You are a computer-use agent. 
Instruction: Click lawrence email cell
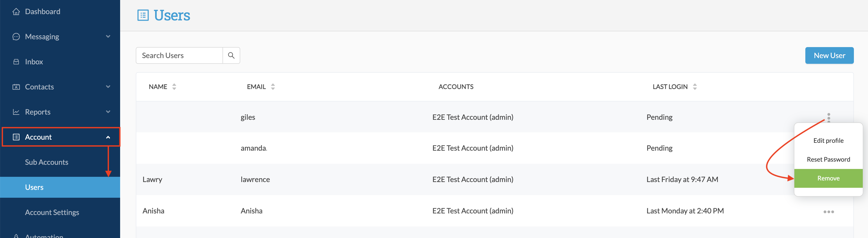pos(255,180)
